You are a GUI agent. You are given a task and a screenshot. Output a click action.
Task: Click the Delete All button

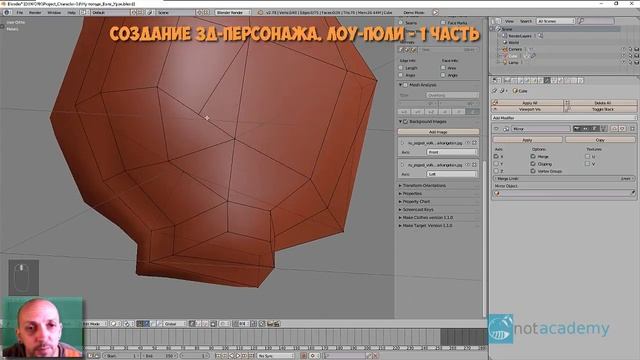pos(601,103)
